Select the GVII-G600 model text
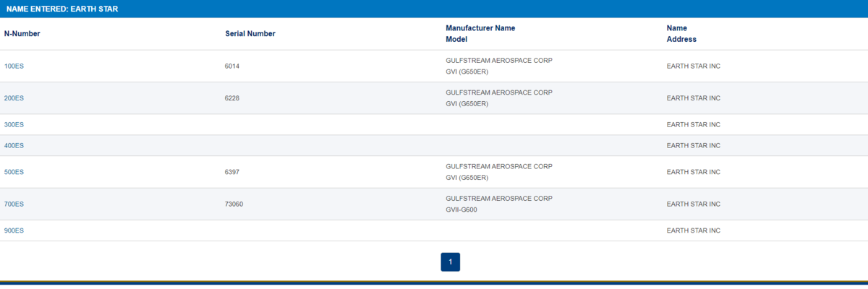 pos(461,210)
